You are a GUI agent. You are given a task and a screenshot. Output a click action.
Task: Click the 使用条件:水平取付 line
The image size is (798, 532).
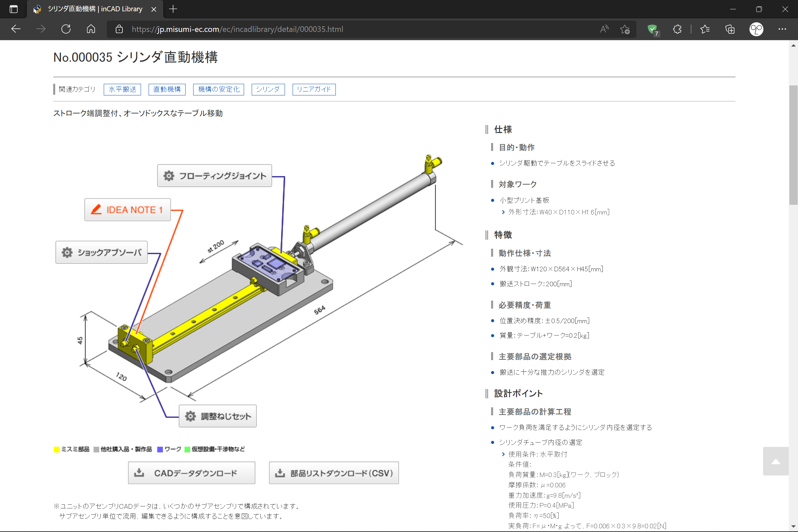click(537, 454)
